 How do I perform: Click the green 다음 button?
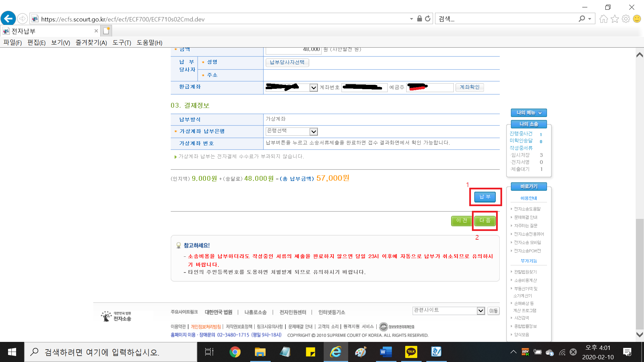(x=485, y=221)
